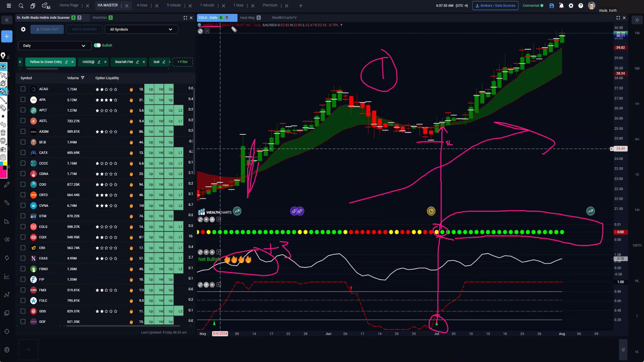The width and height of the screenshot is (644, 362).
Task: Open the user profile avatar
Action: (x=592, y=6)
